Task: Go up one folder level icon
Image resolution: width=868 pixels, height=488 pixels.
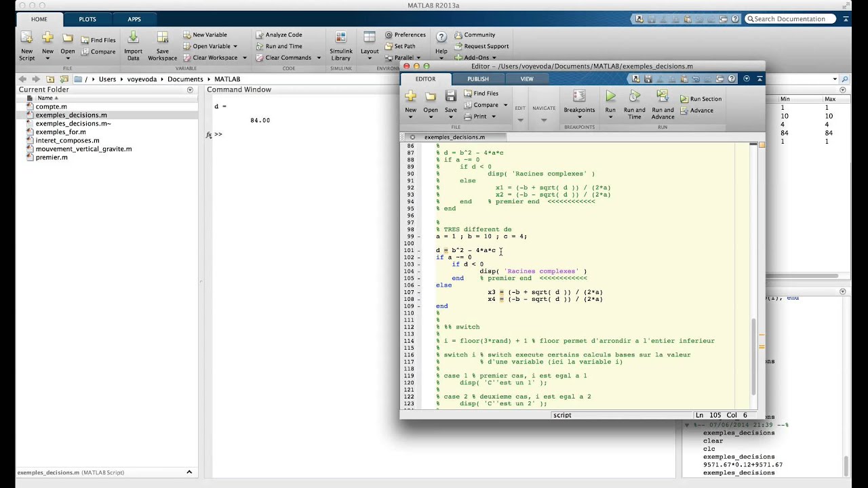Action: (x=50, y=79)
